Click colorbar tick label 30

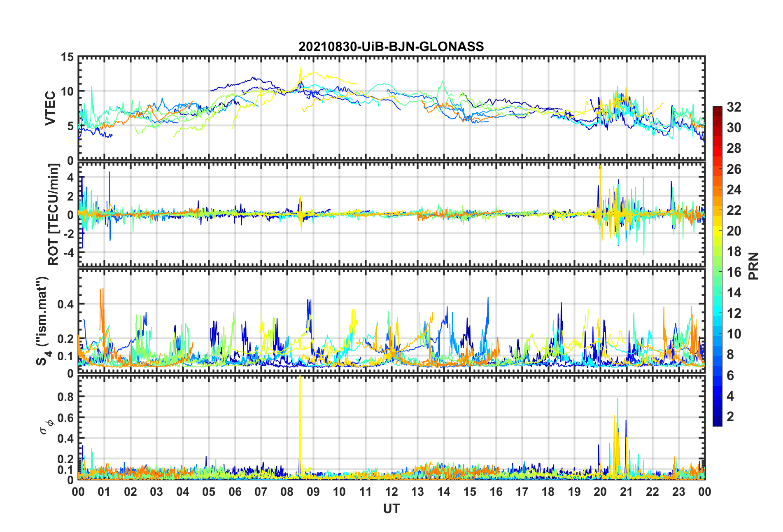[x=734, y=128]
